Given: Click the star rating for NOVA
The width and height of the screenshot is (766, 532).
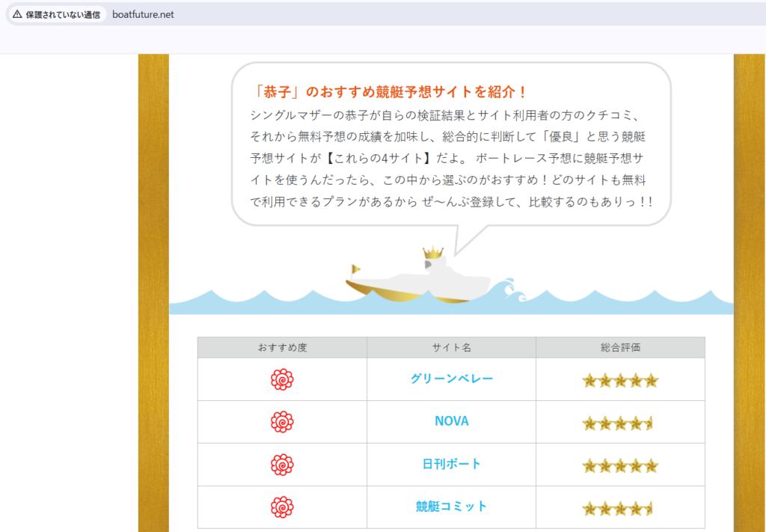Looking at the screenshot, I should (x=617, y=423).
